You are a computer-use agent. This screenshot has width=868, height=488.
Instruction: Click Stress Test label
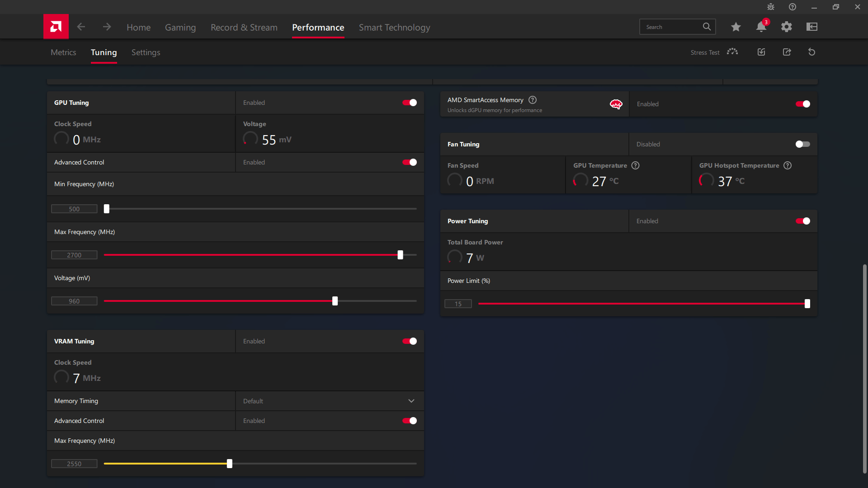click(x=705, y=52)
